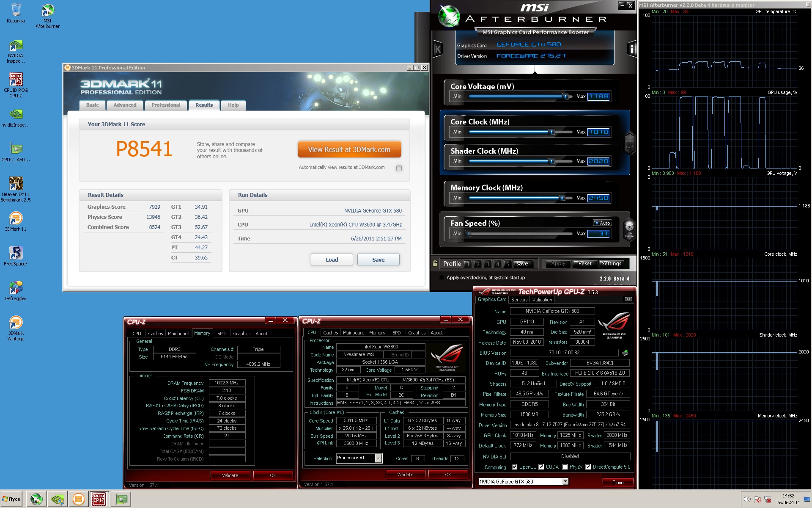The width and height of the screenshot is (812, 508).
Task: Click the MSI Afterburner taskbar icon
Action: pyautogui.click(x=36, y=500)
